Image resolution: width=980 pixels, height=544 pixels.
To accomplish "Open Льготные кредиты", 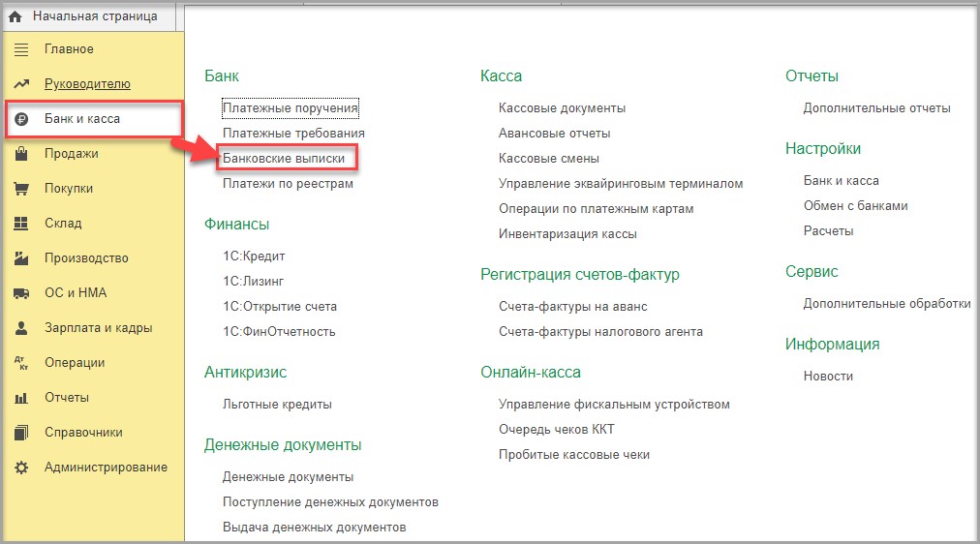I will [x=278, y=405].
